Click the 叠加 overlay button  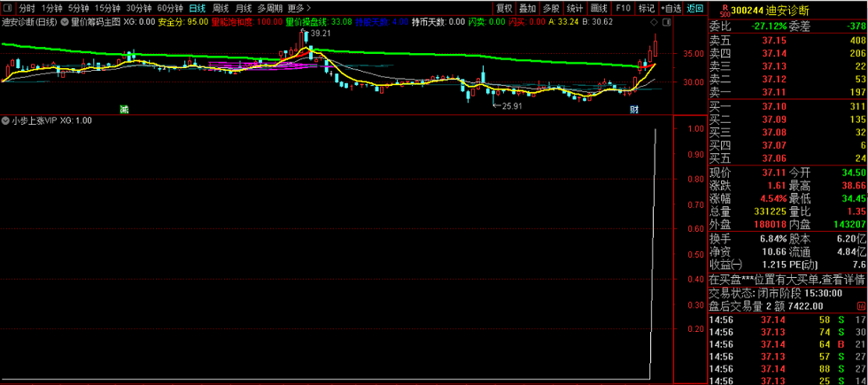(x=528, y=8)
